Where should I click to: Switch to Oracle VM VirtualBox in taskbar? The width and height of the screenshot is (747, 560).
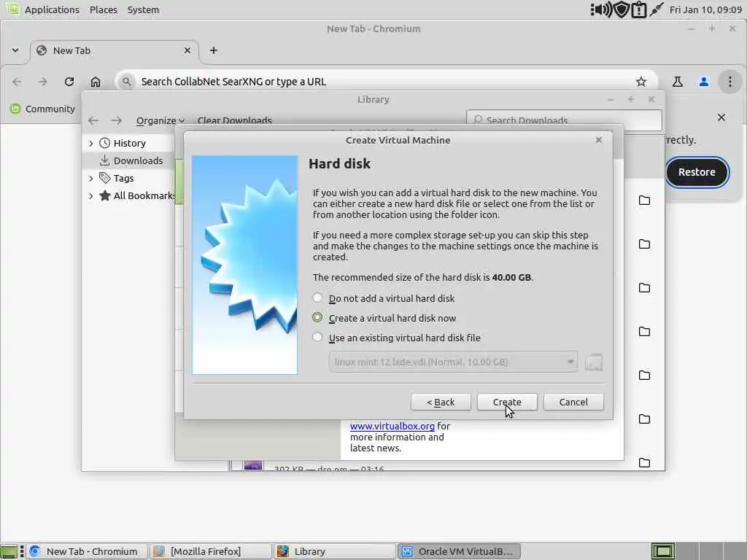(x=458, y=551)
